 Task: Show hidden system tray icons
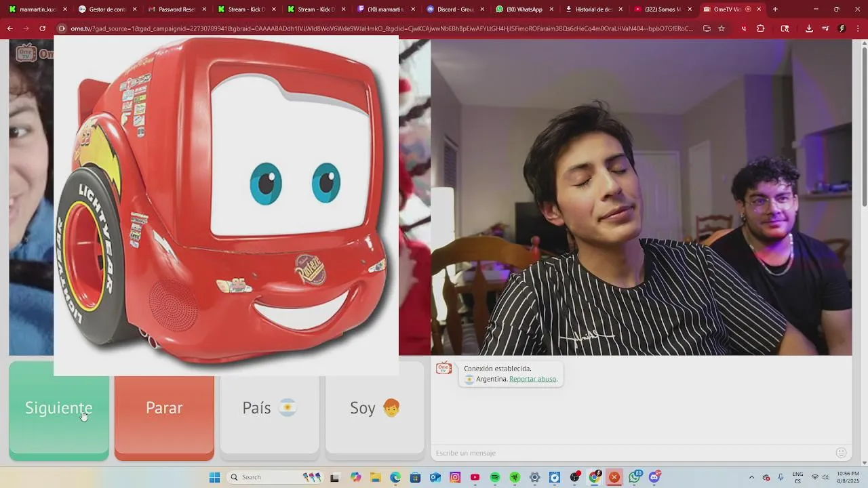click(x=751, y=477)
